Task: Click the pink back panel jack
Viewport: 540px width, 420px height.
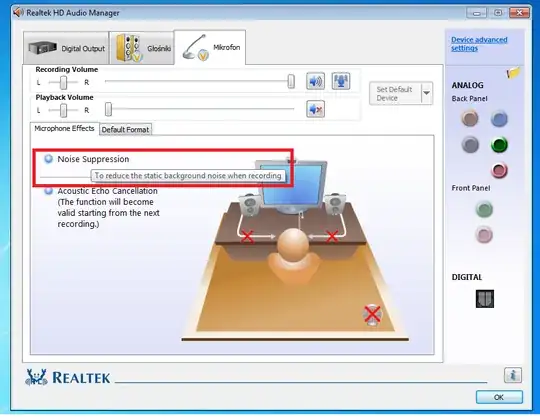Action: pos(499,170)
